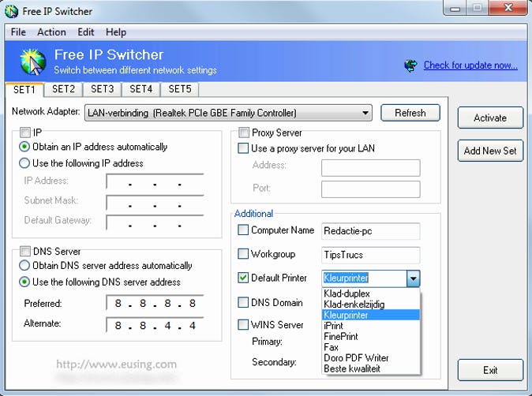Image resolution: width=532 pixels, height=396 pixels.
Task: Uncheck the Default Printer checkbox
Action: tap(243, 278)
